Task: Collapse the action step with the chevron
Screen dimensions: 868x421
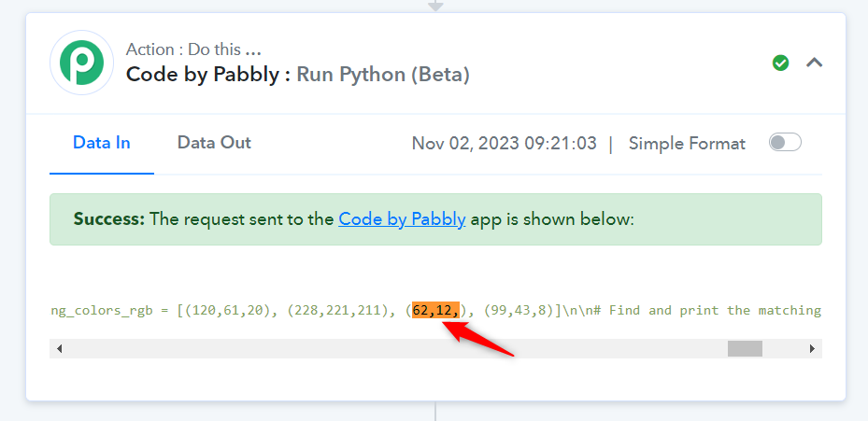Action: [x=814, y=63]
